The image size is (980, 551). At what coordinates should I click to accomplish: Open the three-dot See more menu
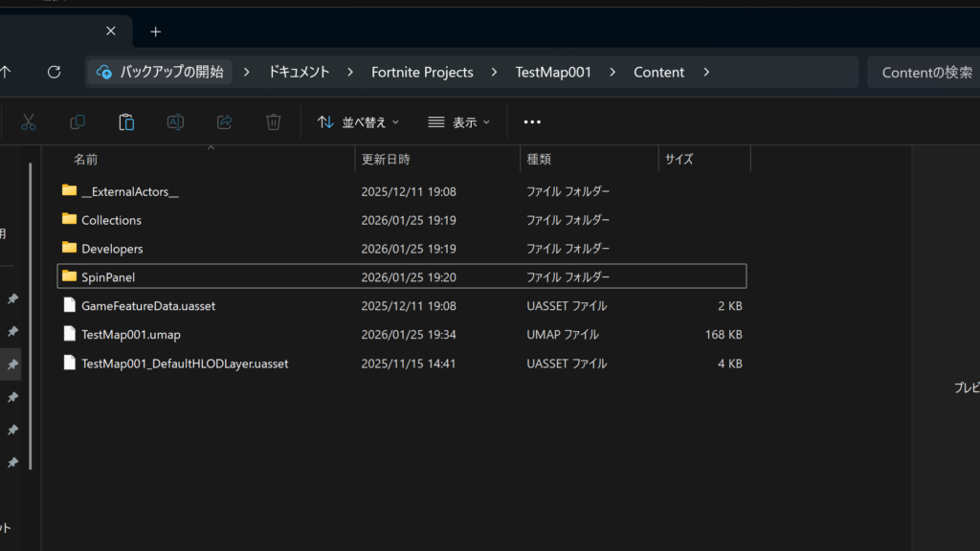[x=532, y=122]
